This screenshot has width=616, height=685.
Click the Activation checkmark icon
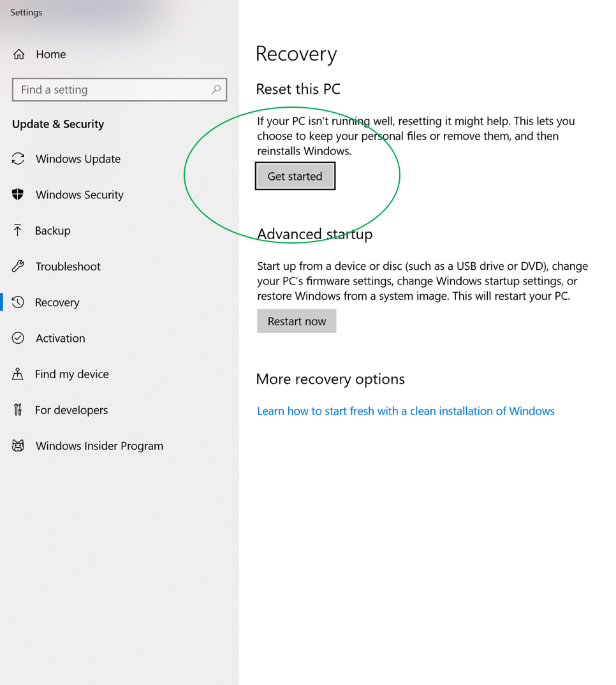(x=18, y=338)
